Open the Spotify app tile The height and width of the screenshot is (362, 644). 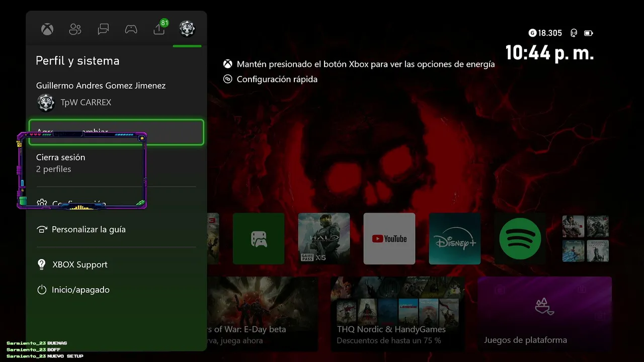click(x=520, y=239)
